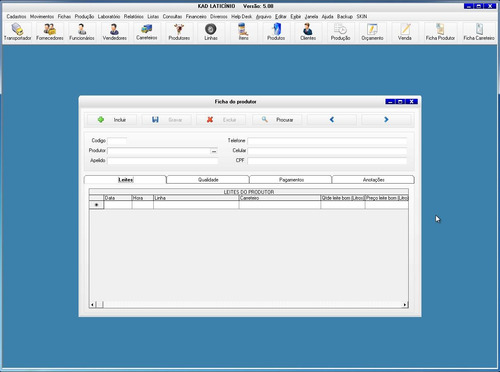Screen dimensions: 500x372
Task: Open the Funcionários toolbar icon
Action: pyautogui.click(x=82, y=32)
